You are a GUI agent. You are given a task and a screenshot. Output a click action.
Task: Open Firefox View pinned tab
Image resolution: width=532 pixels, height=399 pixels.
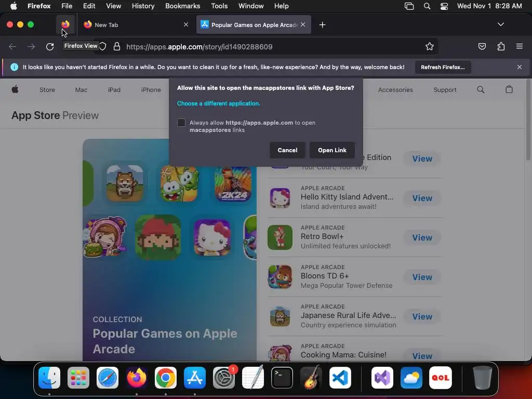point(65,24)
